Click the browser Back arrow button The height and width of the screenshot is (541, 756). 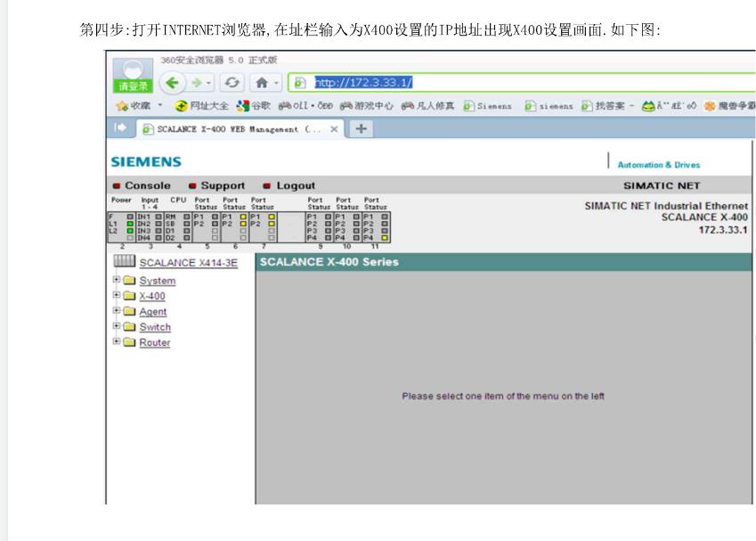coord(173,82)
